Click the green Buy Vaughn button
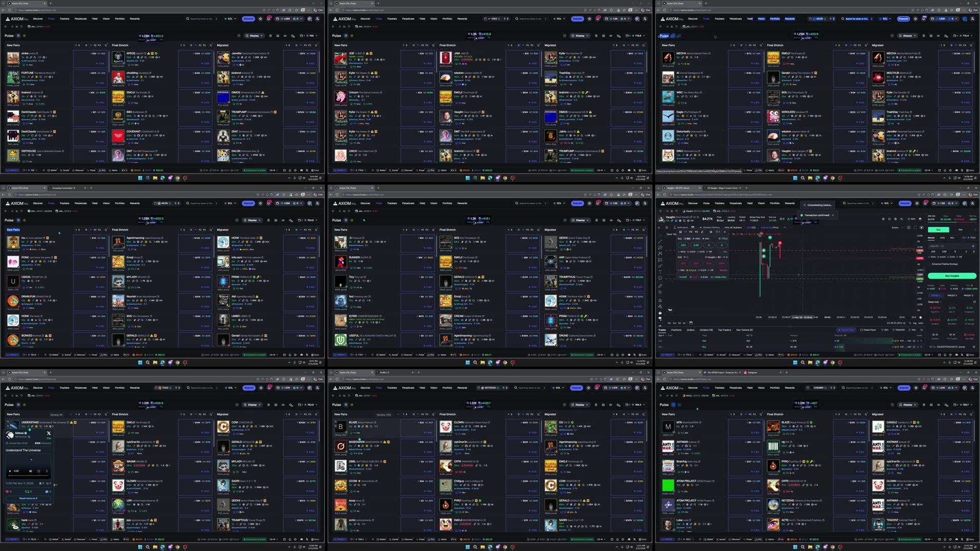 [952, 276]
